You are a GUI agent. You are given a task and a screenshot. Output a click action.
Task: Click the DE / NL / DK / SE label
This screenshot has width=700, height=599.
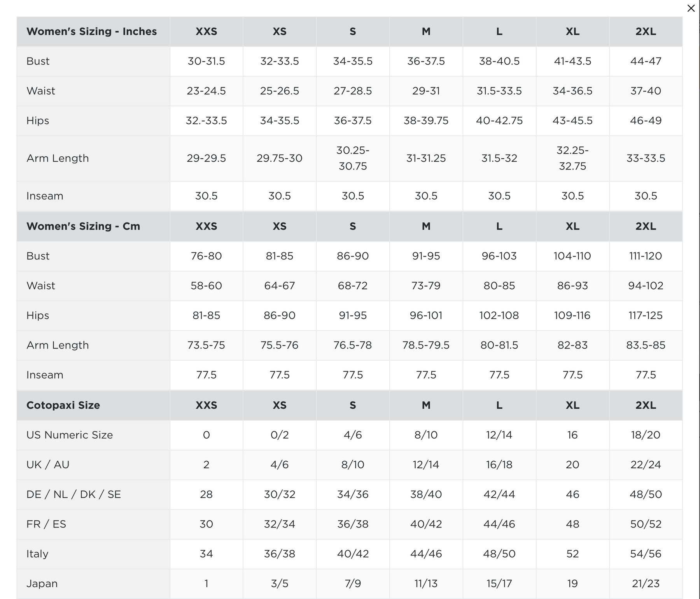[x=73, y=494]
